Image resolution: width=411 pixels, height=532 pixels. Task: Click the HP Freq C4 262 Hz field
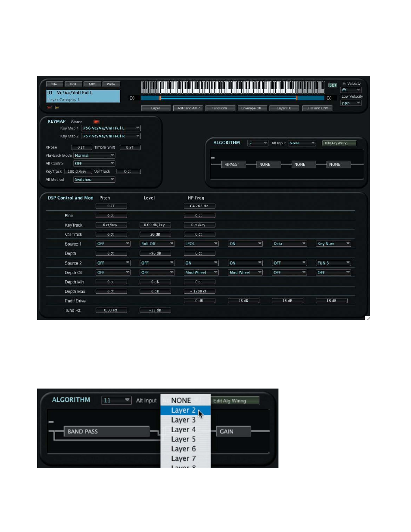point(199,206)
